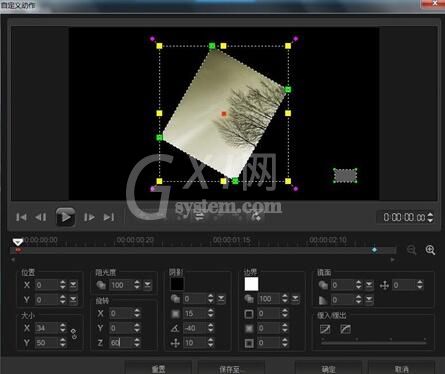
Task: Click the shadow blur icon
Action: 175,314
